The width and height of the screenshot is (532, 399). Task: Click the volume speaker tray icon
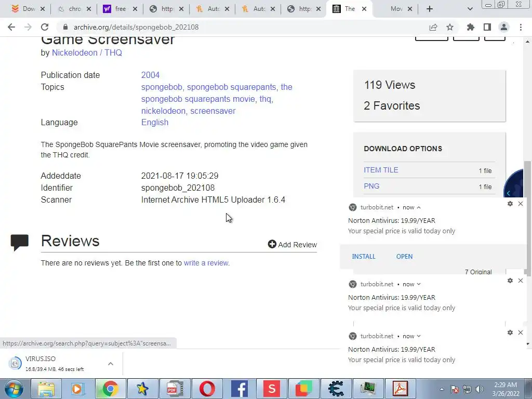[479, 389]
